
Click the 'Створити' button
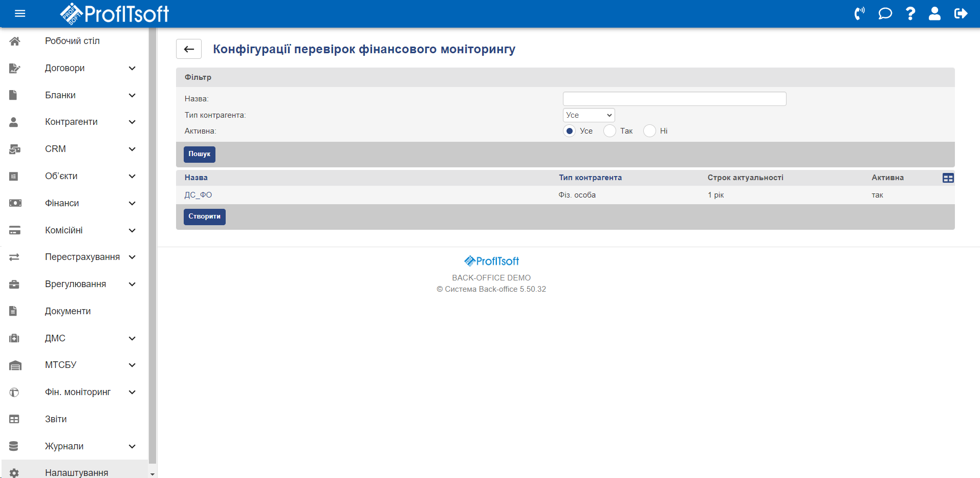(x=204, y=216)
